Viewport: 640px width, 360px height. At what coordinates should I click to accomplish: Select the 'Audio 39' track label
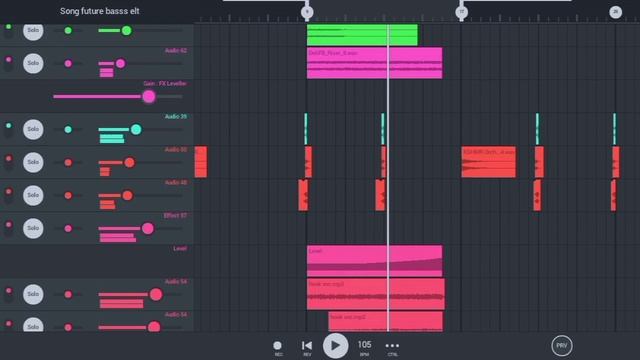[176, 116]
